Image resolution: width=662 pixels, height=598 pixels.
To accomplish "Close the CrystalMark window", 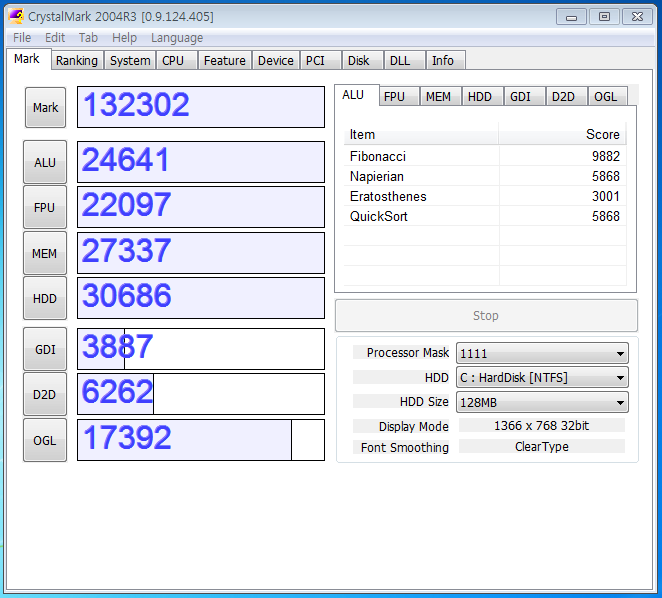I will point(637,17).
